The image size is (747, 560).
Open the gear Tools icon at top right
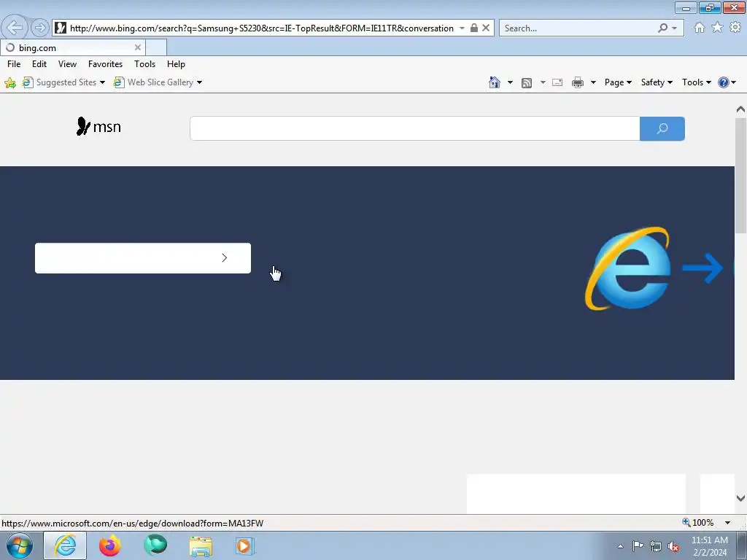point(735,28)
